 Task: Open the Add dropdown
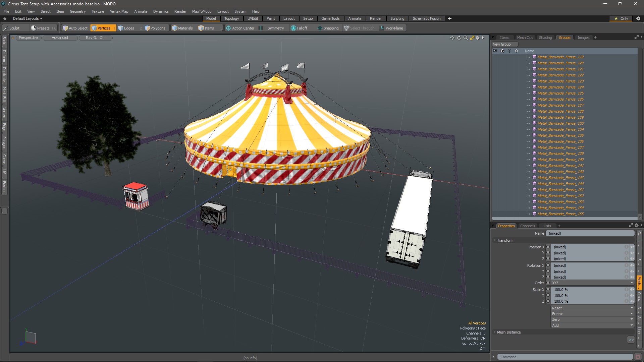point(592,325)
